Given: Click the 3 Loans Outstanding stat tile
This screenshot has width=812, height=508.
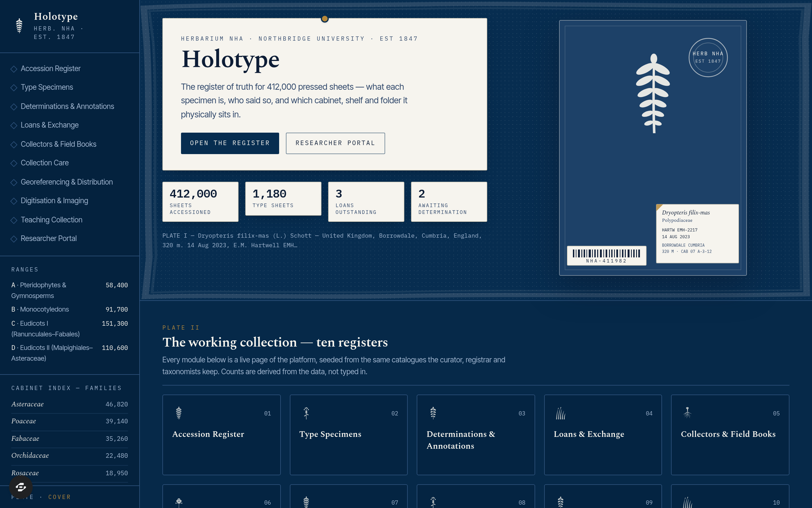Looking at the screenshot, I should click(366, 202).
